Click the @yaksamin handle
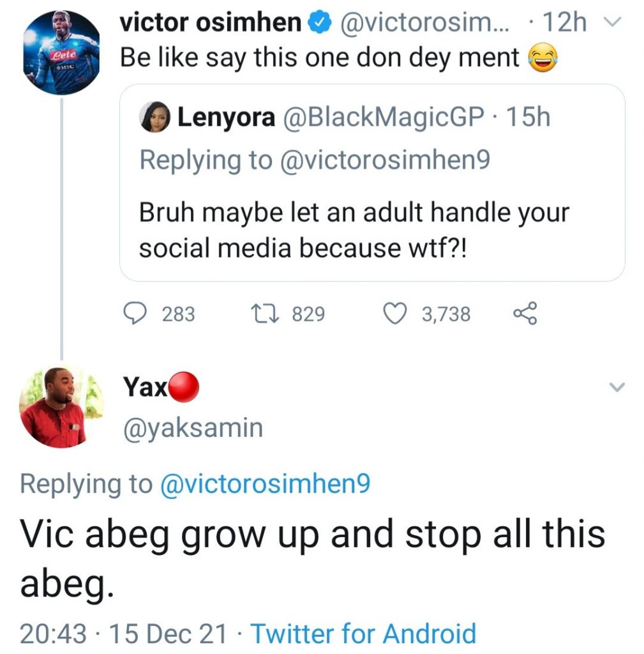Viewport: 644px width, 654px height. click(x=191, y=427)
